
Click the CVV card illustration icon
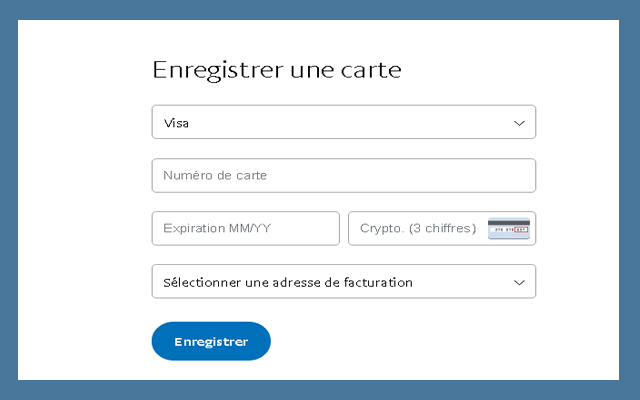click(508, 228)
